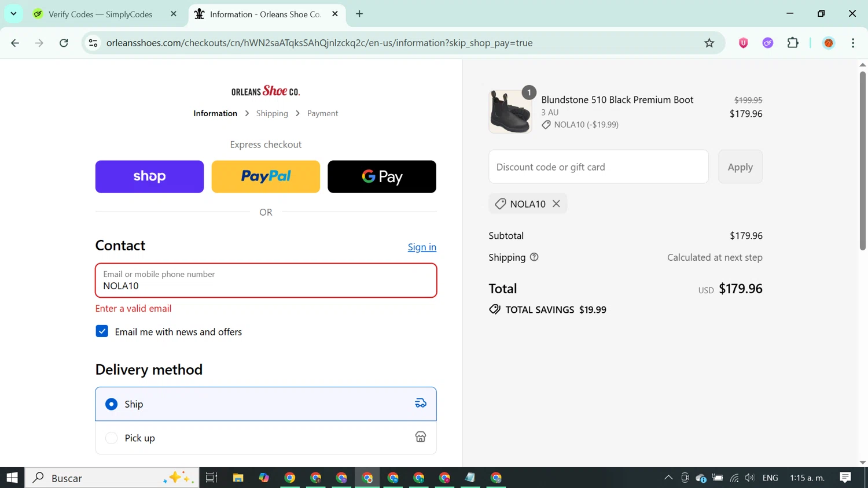Image resolution: width=868 pixels, height=488 pixels.
Task: Click Calculated at next step text
Action: coord(715,257)
